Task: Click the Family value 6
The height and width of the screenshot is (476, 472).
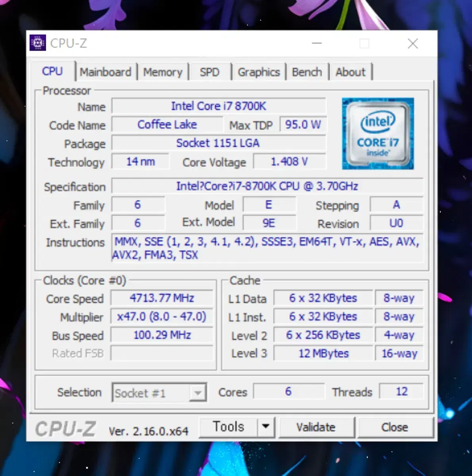Action: tap(138, 205)
